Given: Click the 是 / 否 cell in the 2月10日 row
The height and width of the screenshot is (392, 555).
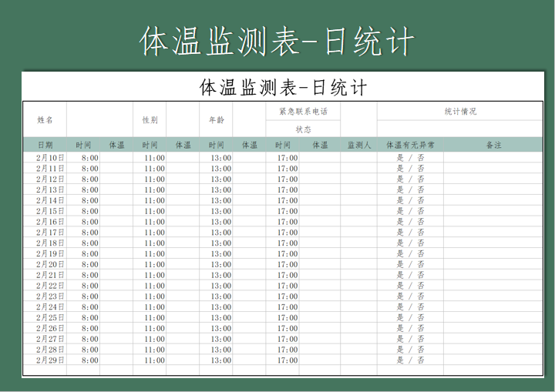Looking at the screenshot, I should coord(411,157).
